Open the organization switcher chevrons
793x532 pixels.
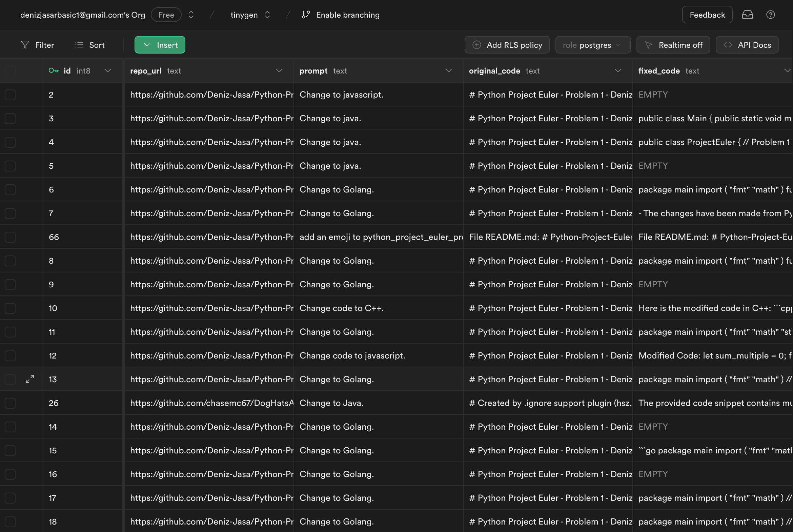tap(191, 15)
